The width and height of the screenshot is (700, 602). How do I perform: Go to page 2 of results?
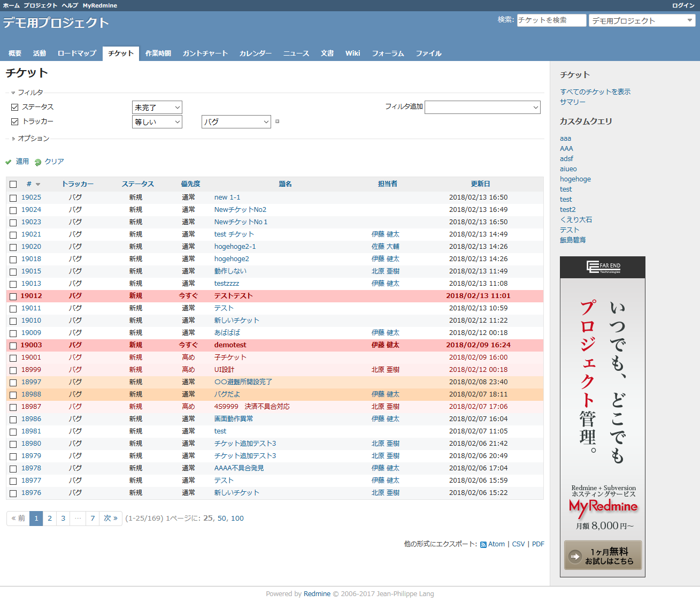click(50, 519)
